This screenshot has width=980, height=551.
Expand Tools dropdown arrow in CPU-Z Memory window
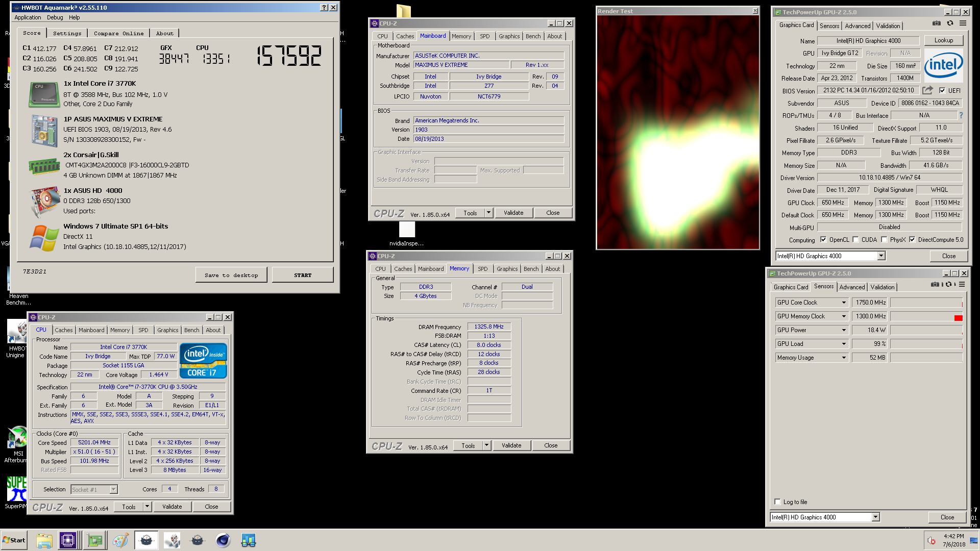pos(486,445)
